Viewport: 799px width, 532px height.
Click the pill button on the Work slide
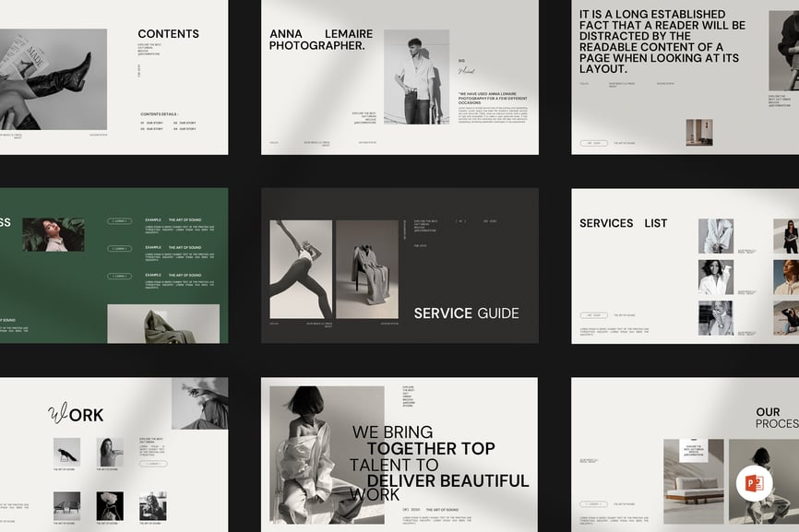click(x=151, y=464)
